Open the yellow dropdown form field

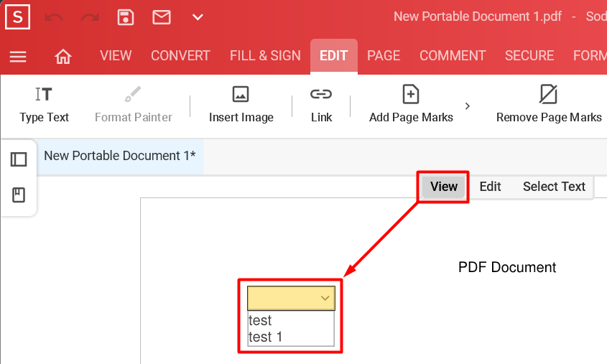pos(291,298)
